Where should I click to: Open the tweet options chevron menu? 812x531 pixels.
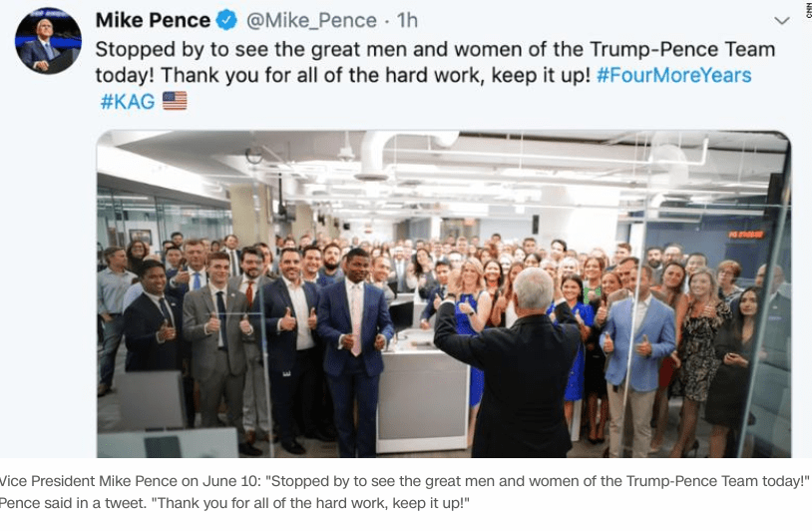pyautogui.click(x=782, y=21)
